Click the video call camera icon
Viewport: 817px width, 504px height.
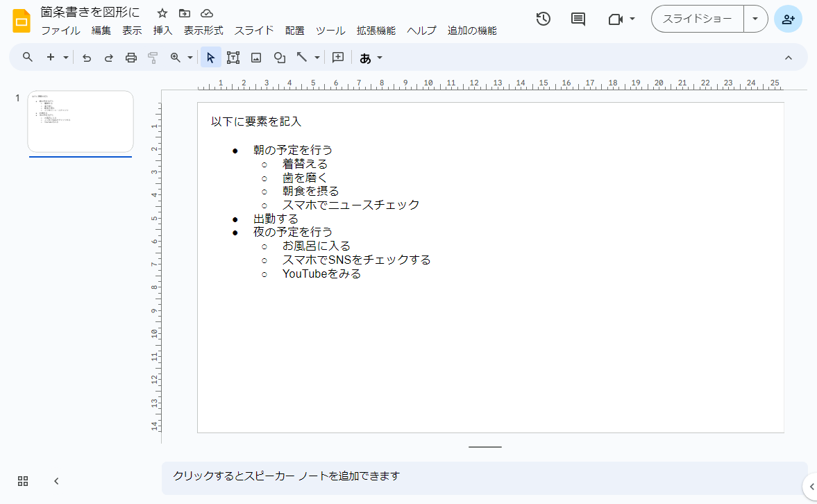[616, 19]
